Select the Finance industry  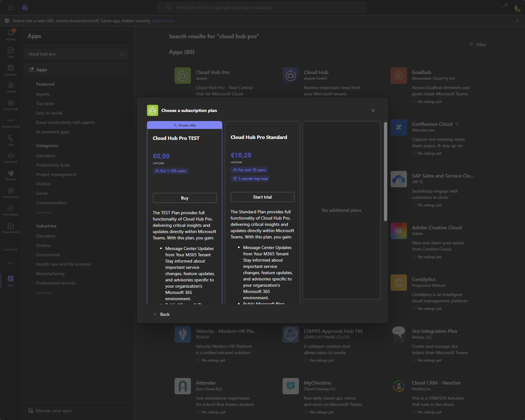[x=43, y=245]
